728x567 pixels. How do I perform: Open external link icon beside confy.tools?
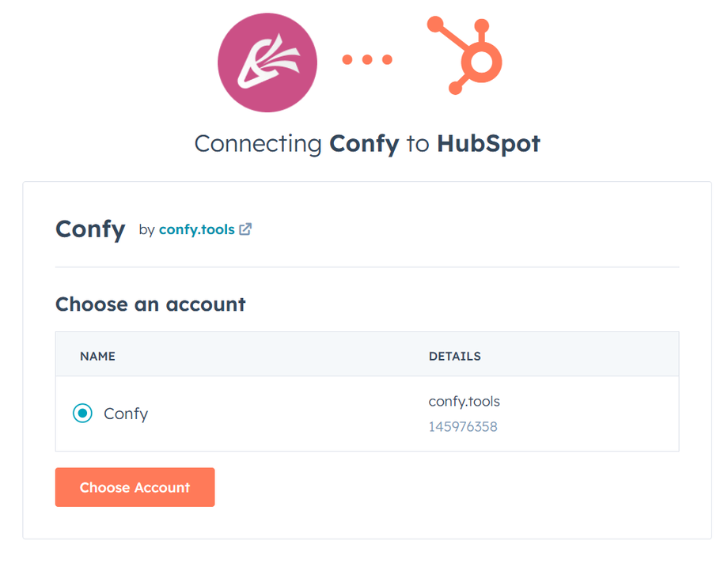pos(245,229)
